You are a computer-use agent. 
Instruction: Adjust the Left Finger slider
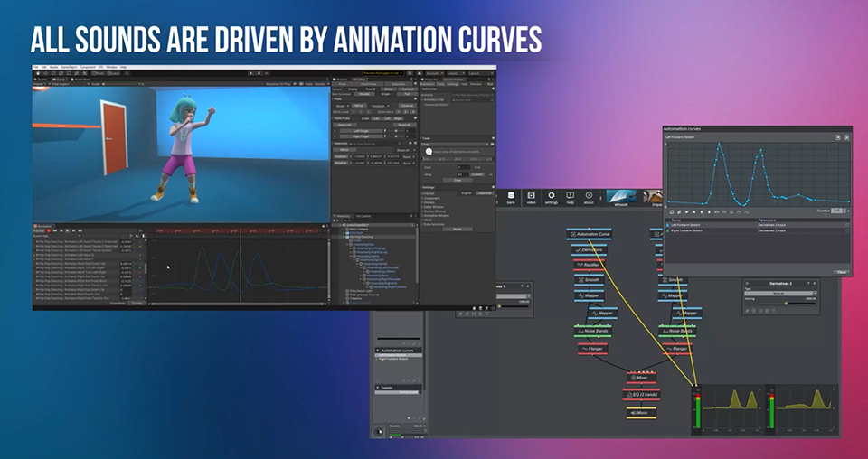point(396,131)
